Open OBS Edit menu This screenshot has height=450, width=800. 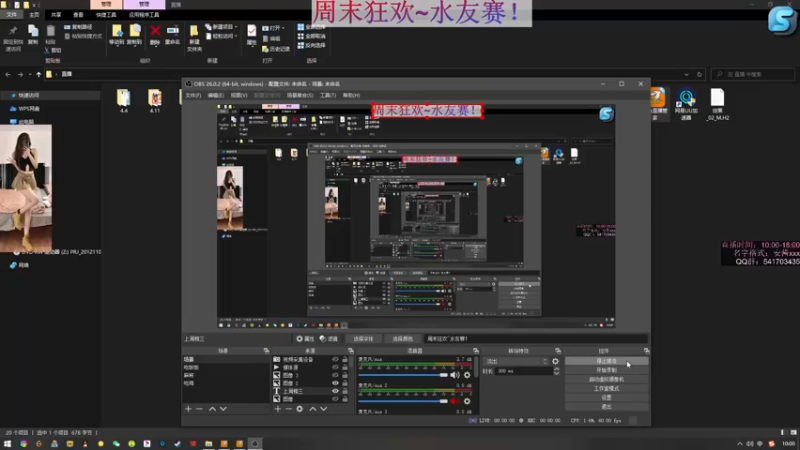[x=215, y=95]
